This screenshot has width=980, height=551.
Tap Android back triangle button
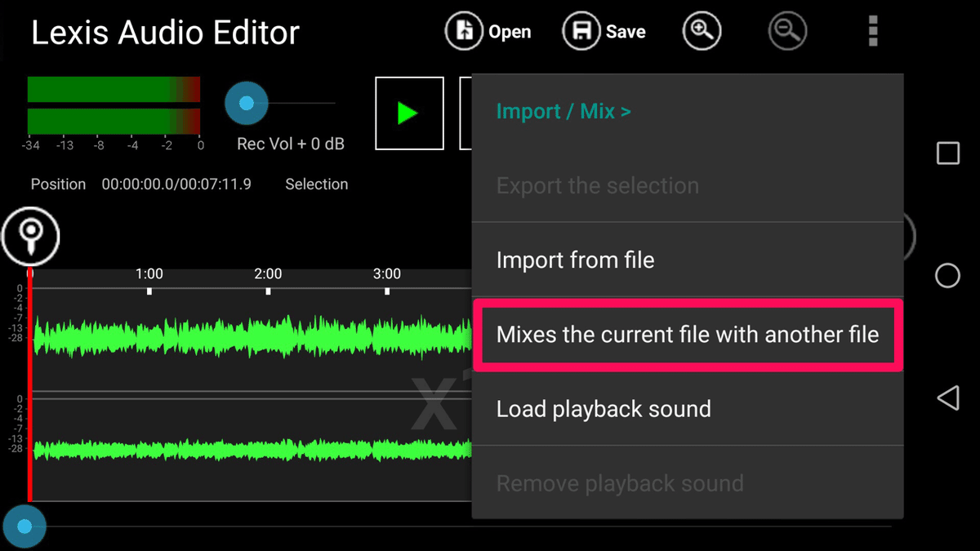coord(947,398)
